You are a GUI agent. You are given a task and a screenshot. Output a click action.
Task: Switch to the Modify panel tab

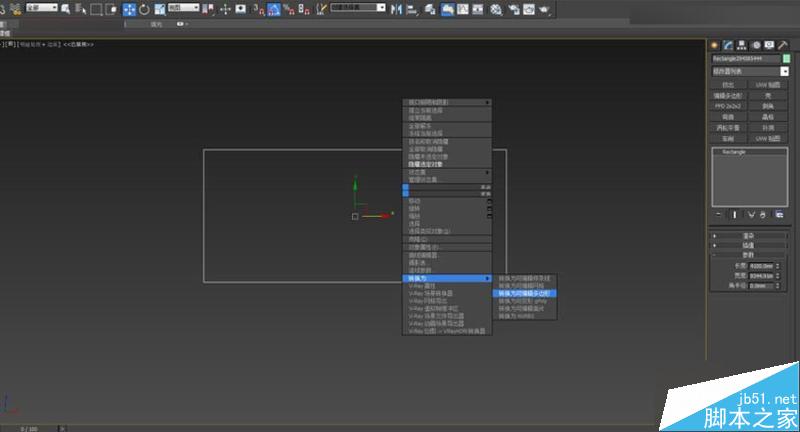coord(728,45)
